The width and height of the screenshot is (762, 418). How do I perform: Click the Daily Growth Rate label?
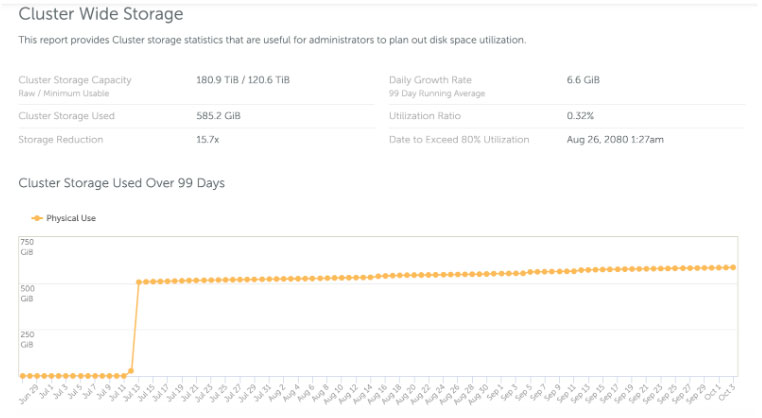coord(429,80)
